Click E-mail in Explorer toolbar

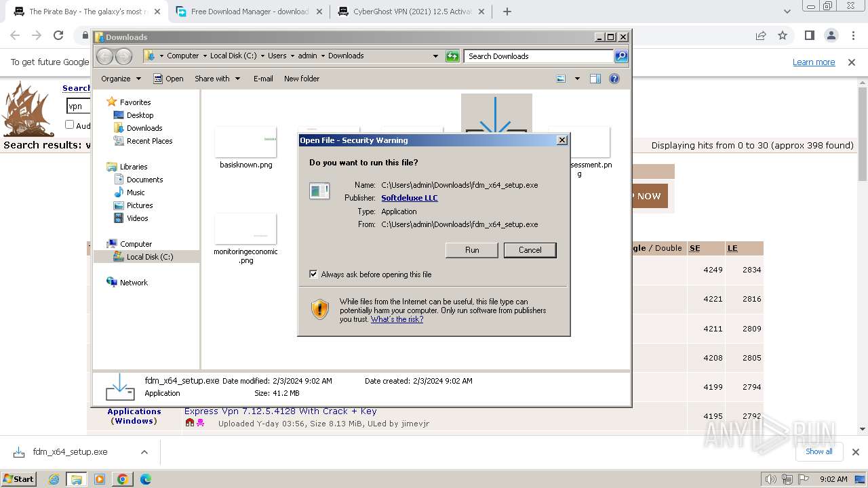point(263,79)
